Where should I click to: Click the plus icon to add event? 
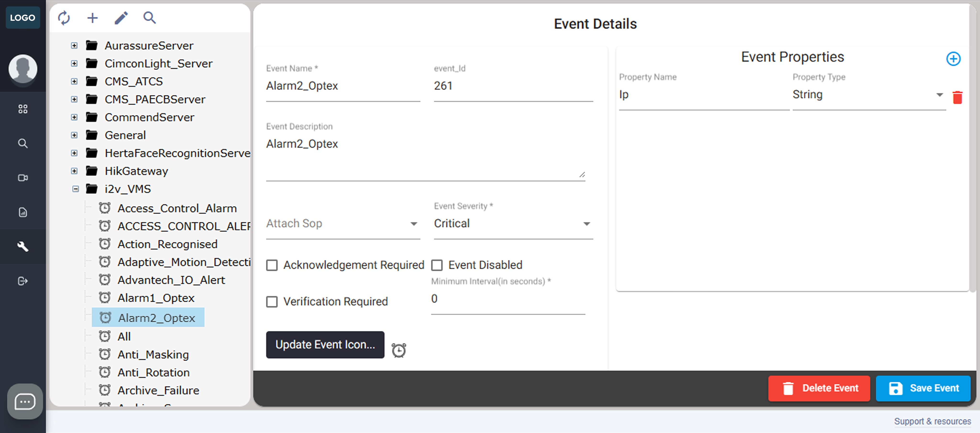(93, 18)
